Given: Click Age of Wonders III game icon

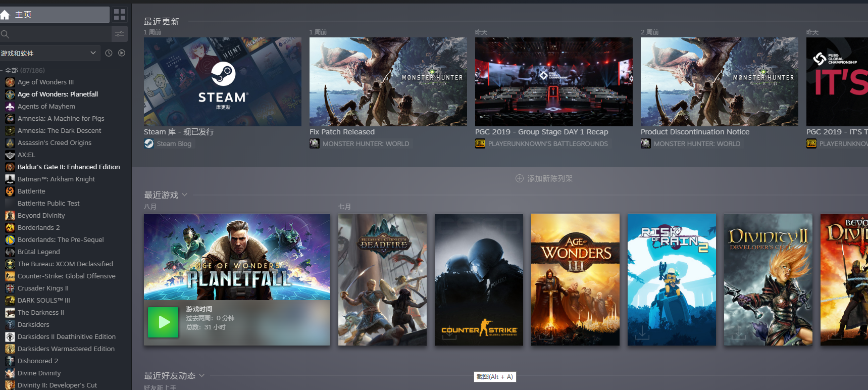Looking at the screenshot, I should 10,82.
